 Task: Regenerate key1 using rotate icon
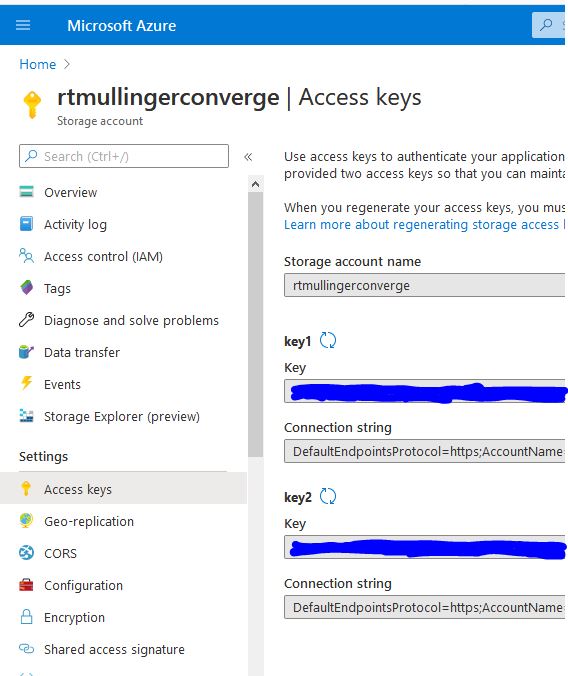coord(328,341)
